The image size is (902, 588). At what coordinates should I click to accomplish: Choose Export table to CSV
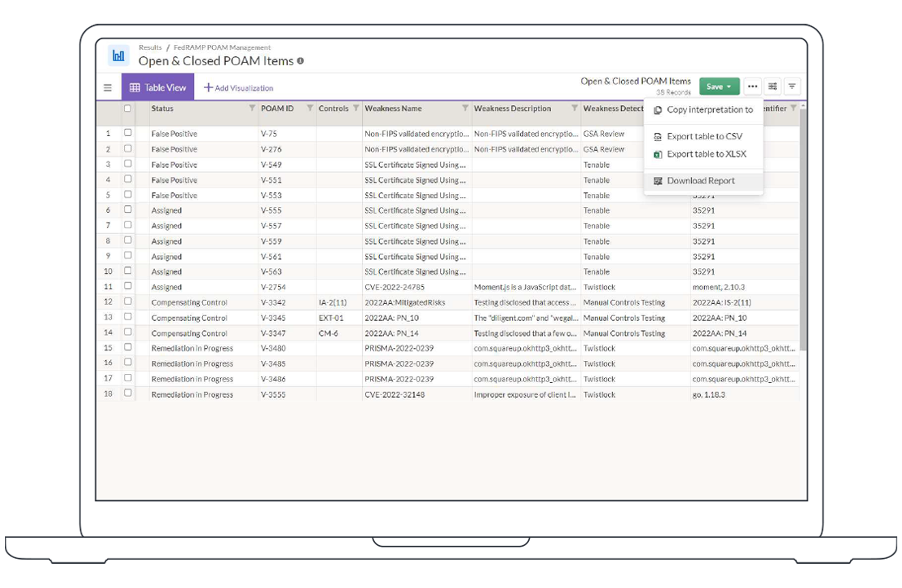(704, 136)
